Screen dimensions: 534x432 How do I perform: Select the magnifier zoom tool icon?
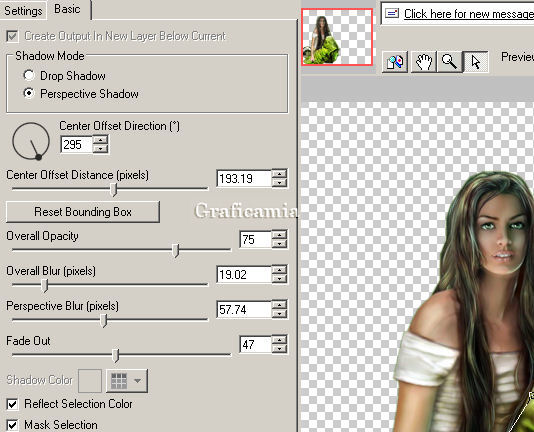coord(450,62)
